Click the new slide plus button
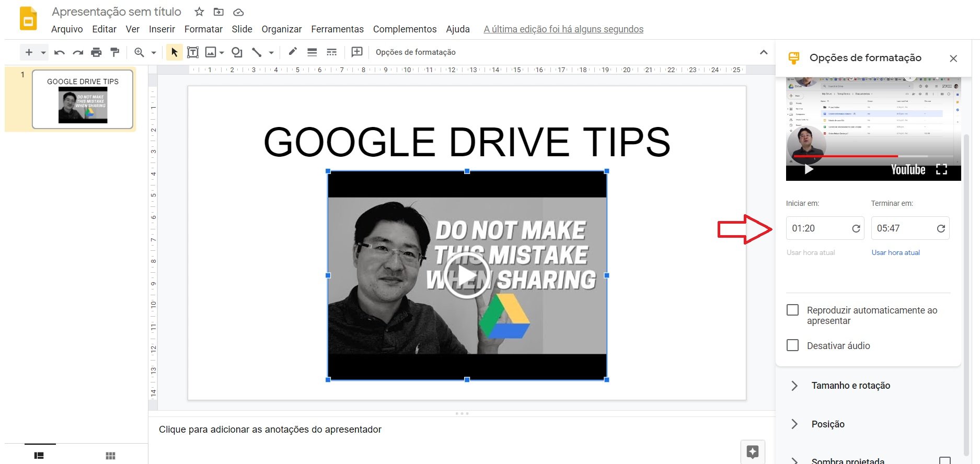The image size is (980, 464). pos(29,52)
